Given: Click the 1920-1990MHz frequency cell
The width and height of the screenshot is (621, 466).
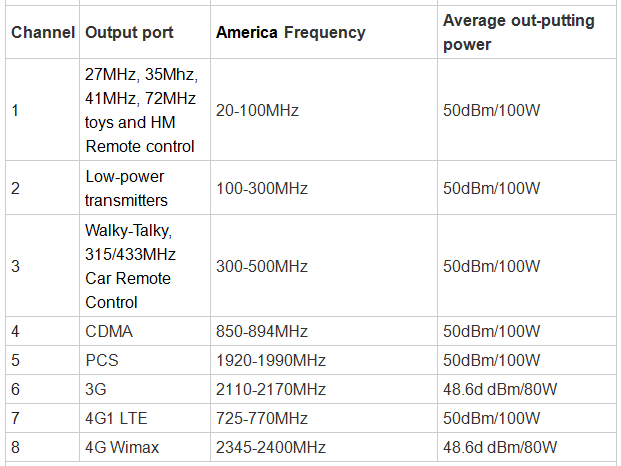Looking at the screenshot, I should coord(270,359).
